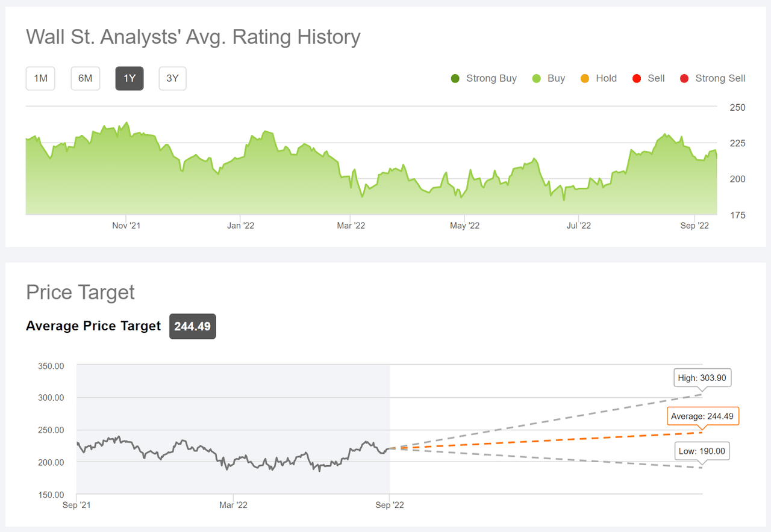Click the active 1Y range button
The width and height of the screenshot is (771, 532).
tap(130, 78)
